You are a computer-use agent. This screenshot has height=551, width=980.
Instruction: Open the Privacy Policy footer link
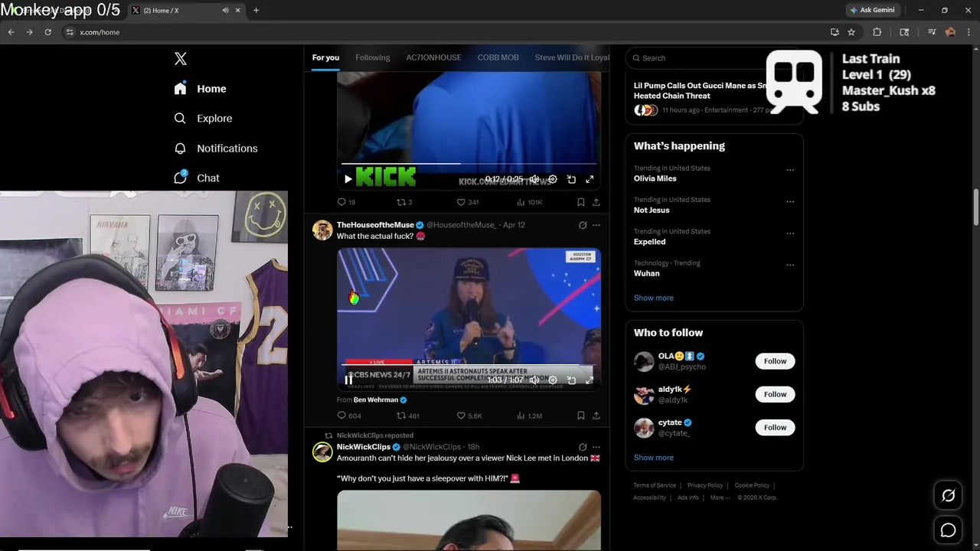705,485
